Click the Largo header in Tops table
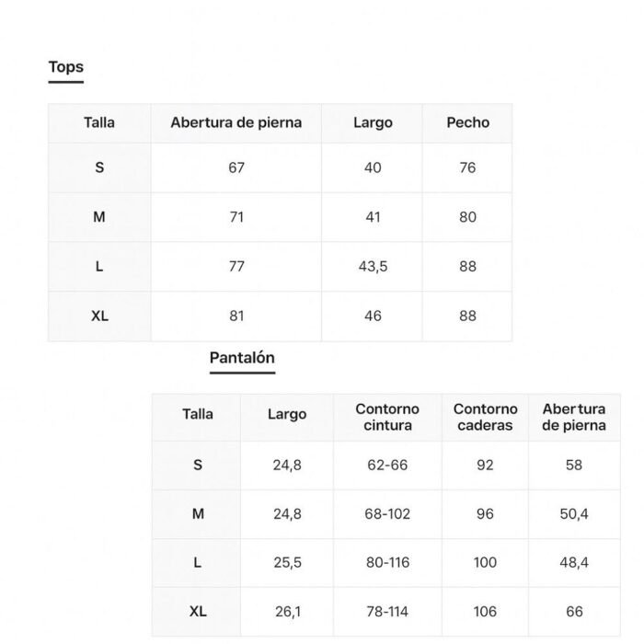The height and width of the screenshot is (644, 644). click(x=373, y=122)
